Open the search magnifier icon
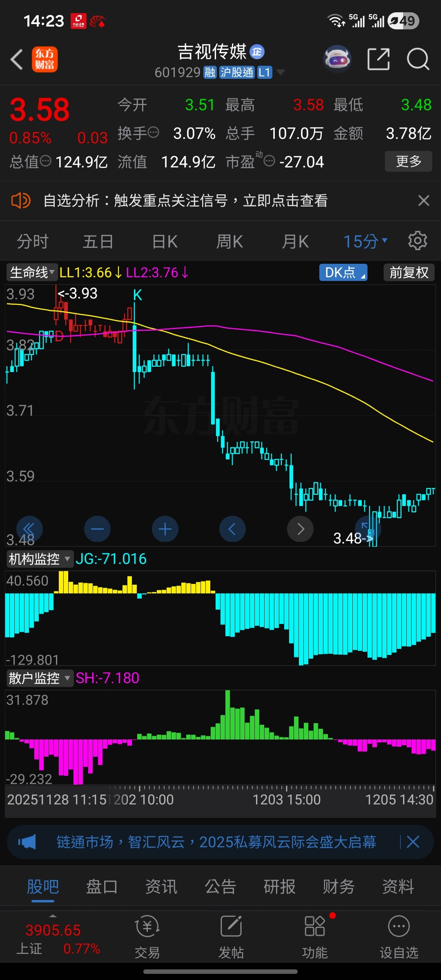This screenshot has height=980, width=441. (x=418, y=59)
